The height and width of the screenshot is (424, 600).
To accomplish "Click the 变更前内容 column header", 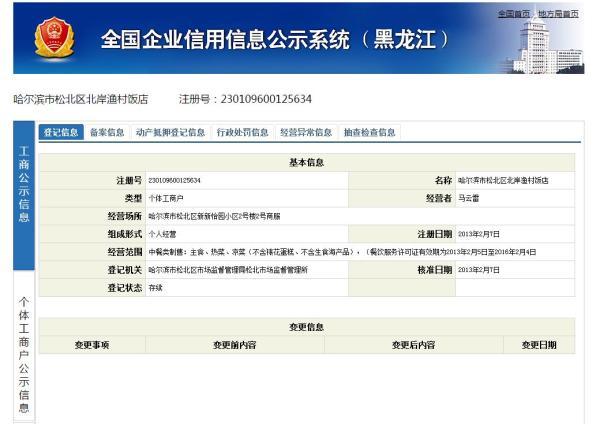I will pos(235,345).
